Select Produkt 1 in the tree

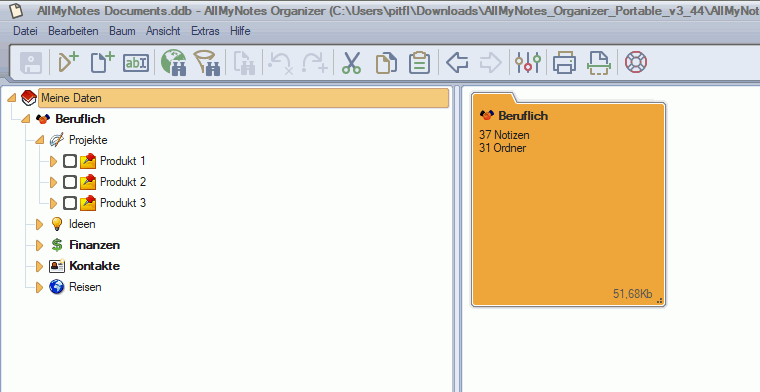123,161
